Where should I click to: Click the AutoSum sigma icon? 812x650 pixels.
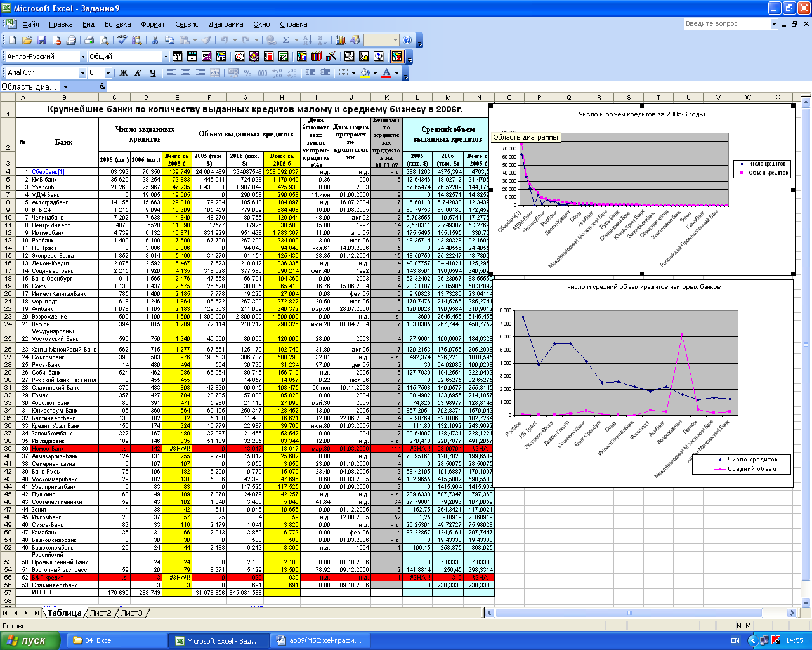(x=285, y=40)
